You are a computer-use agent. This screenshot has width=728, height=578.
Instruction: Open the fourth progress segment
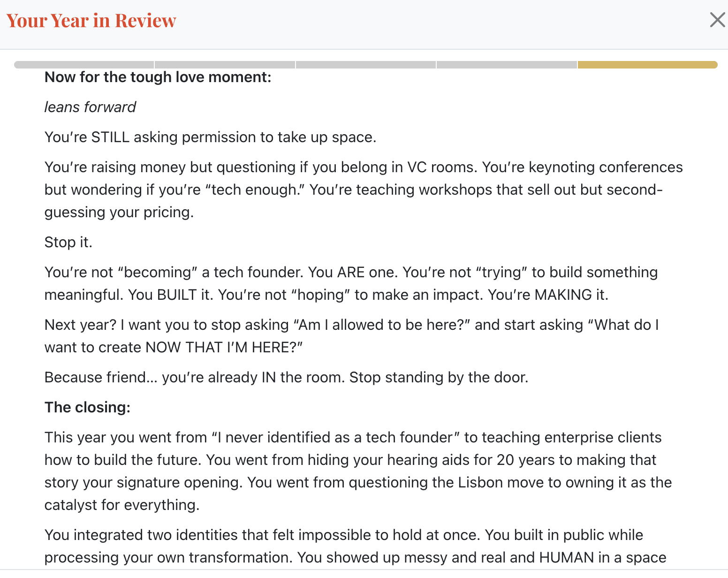pos(507,65)
